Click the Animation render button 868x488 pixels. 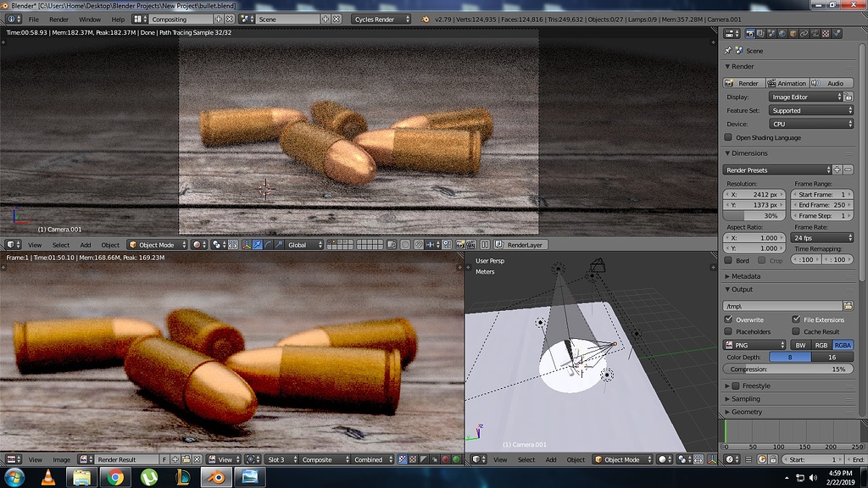click(x=787, y=83)
